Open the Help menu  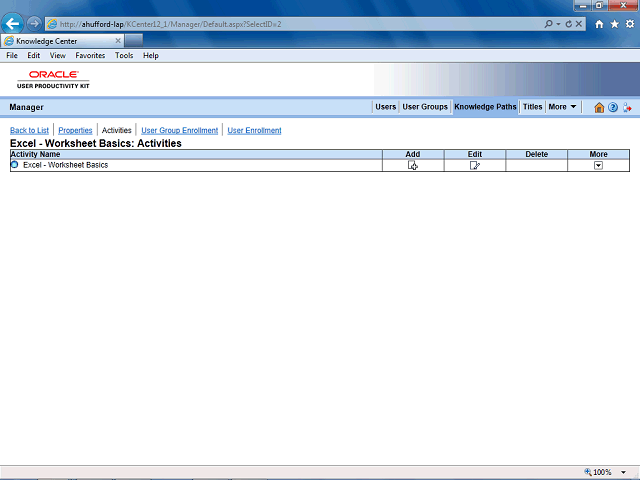coord(151,56)
